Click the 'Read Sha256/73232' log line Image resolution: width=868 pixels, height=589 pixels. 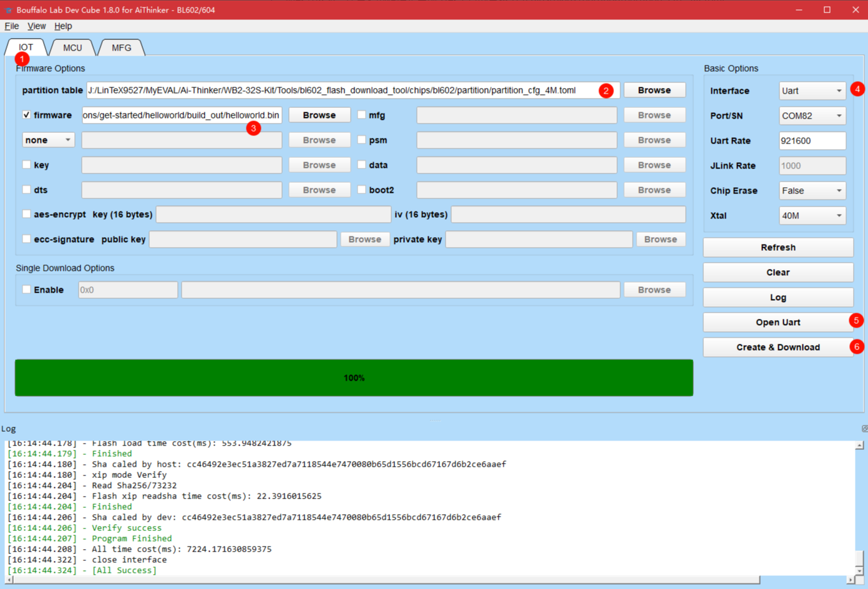pos(92,485)
